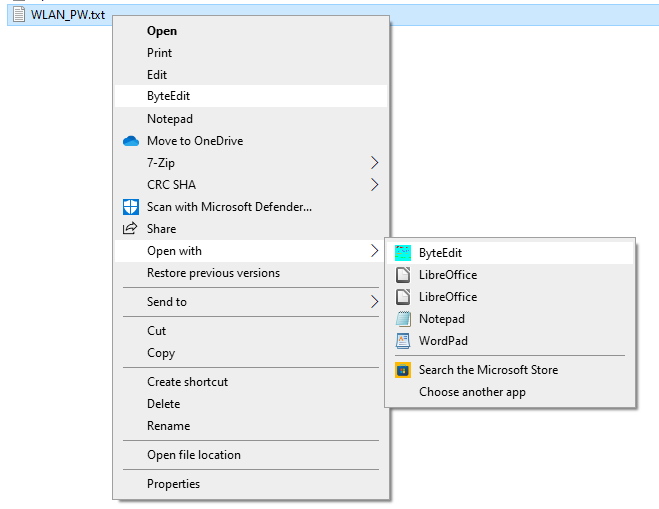Select the Send to entry

click(x=251, y=302)
